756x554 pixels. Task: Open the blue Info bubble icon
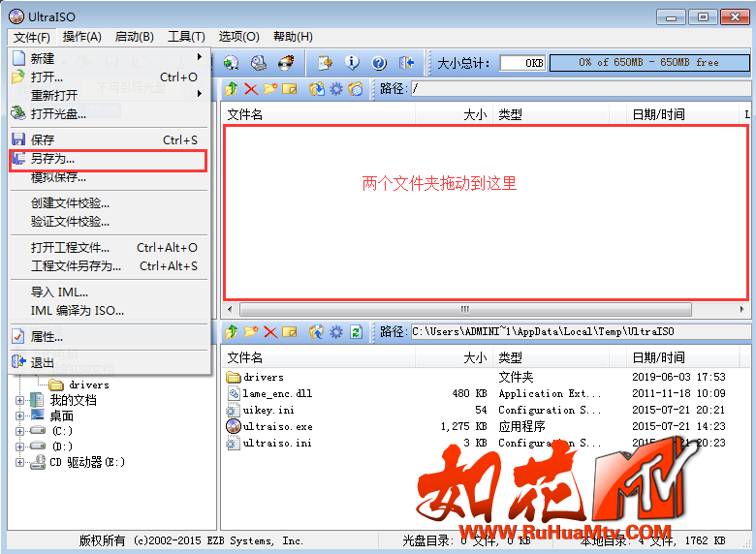[x=352, y=63]
